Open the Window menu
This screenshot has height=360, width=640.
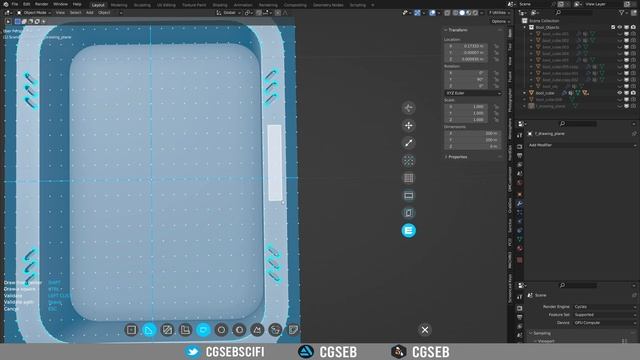point(60,4)
